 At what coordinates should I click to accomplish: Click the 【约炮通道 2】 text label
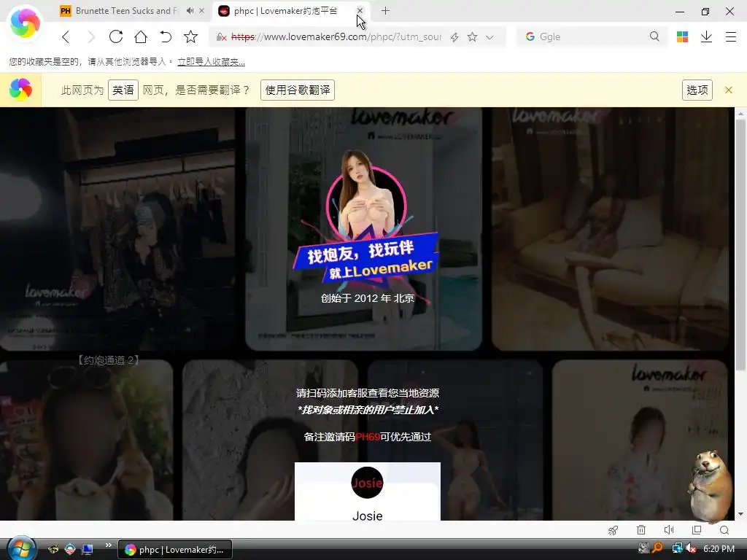tap(108, 360)
